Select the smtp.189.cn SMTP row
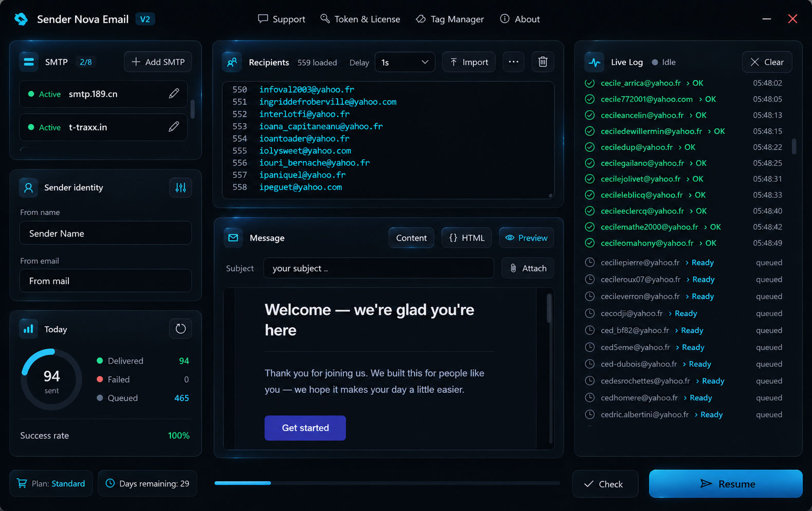The image size is (812, 511). [103, 94]
